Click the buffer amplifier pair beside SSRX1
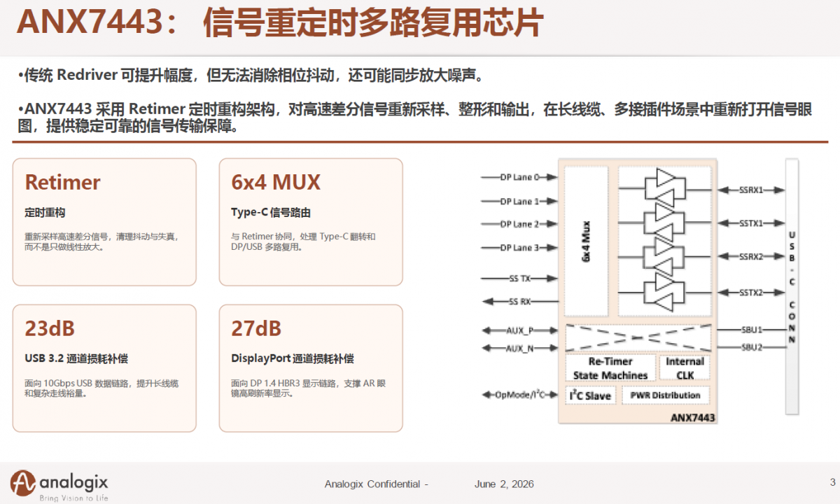Viewport: 840px width, 504px height. click(x=664, y=186)
